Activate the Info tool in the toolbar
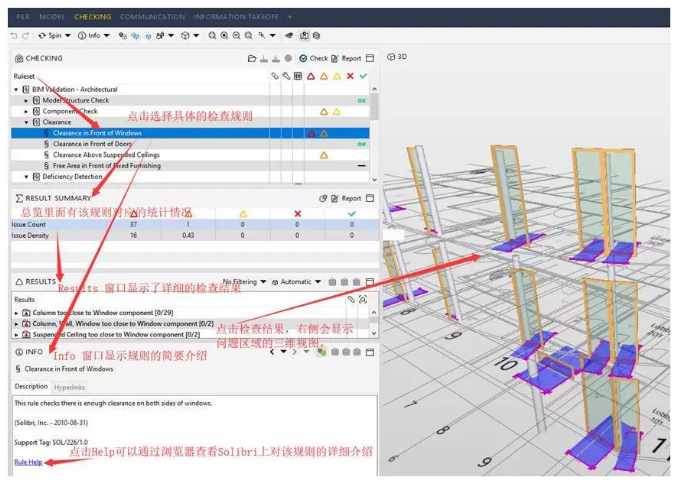Viewport: 680px width, 486px height. (89, 36)
